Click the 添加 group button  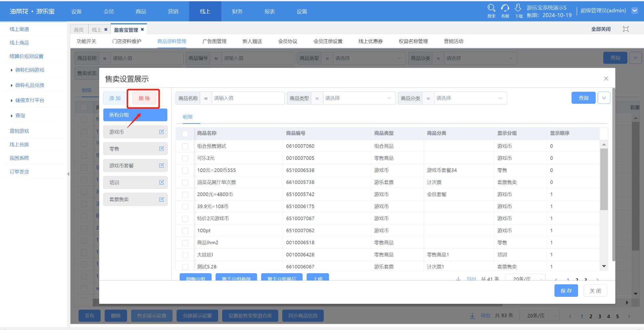115,98
